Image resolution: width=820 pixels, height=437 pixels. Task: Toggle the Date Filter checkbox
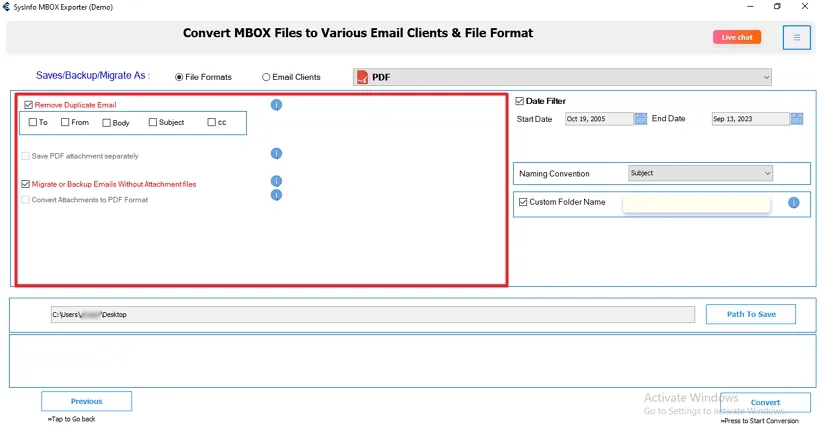point(520,101)
